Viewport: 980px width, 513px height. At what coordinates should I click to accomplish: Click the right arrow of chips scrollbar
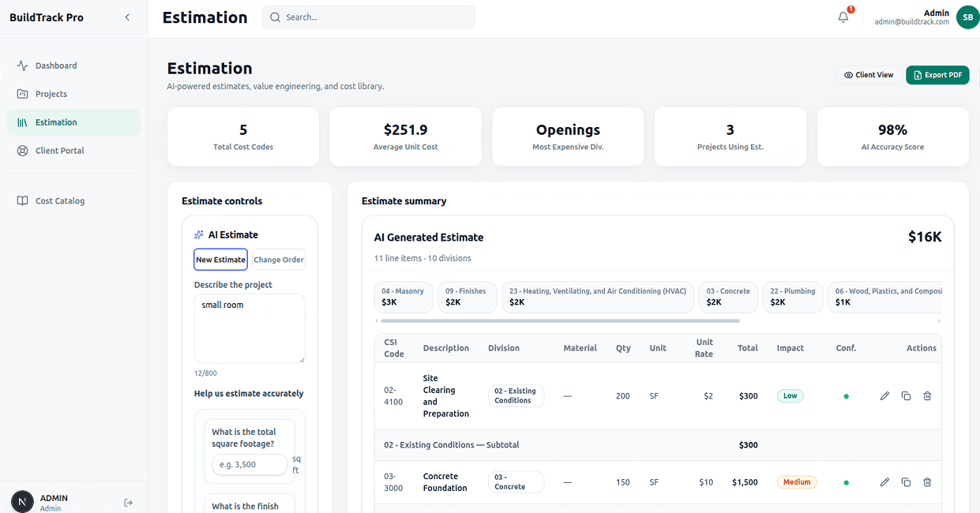(x=939, y=321)
